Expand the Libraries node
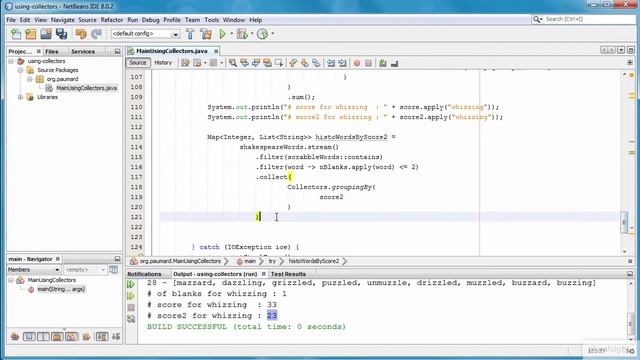640x360 pixels. (x=20, y=97)
